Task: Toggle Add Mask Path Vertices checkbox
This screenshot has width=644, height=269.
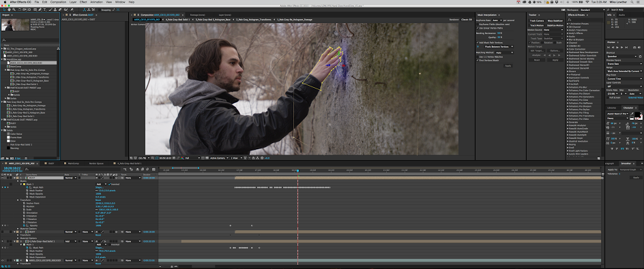Action: point(478,42)
